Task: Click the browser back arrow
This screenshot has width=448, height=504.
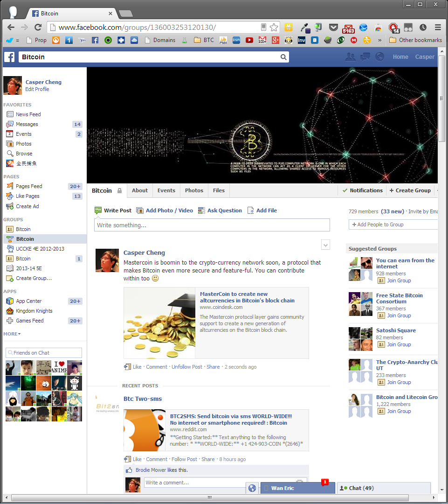Action: point(11,28)
